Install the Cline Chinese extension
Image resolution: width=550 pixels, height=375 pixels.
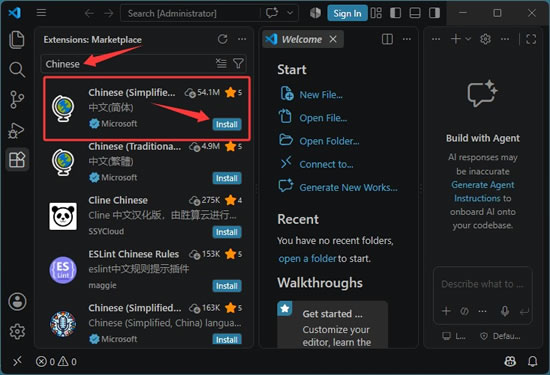point(227,232)
